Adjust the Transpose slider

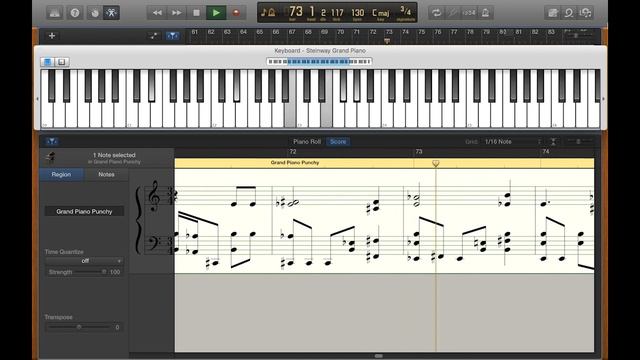coord(78,327)
